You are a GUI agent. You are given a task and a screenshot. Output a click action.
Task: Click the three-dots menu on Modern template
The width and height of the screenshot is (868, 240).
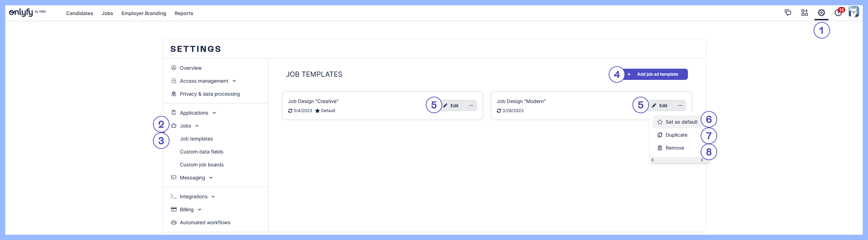(x=680, y=105)
